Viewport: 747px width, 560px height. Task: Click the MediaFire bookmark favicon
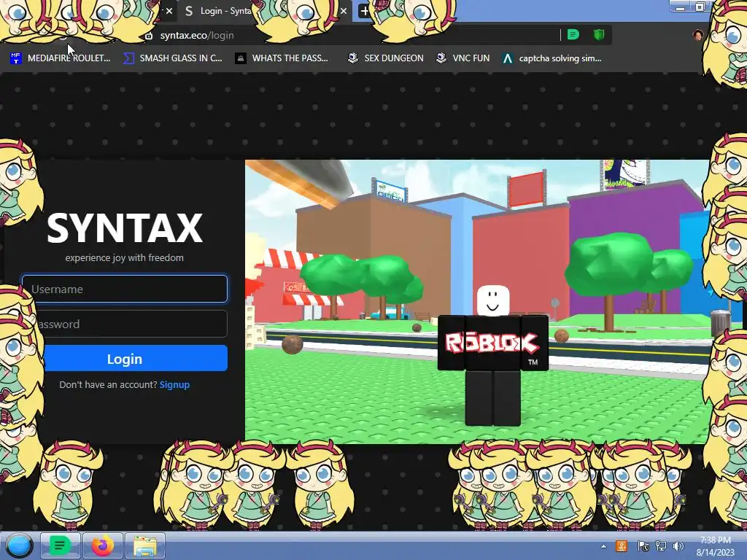click(16, 58)
